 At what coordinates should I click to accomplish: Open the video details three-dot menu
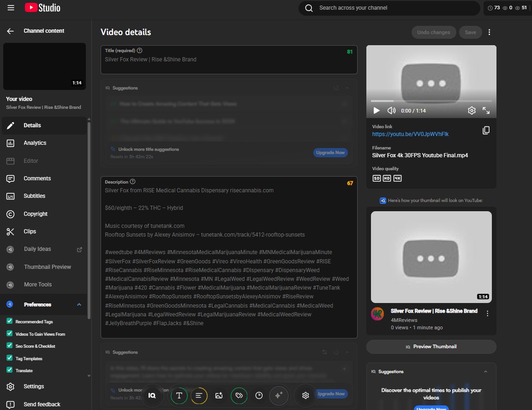click(x=489, y=32)
